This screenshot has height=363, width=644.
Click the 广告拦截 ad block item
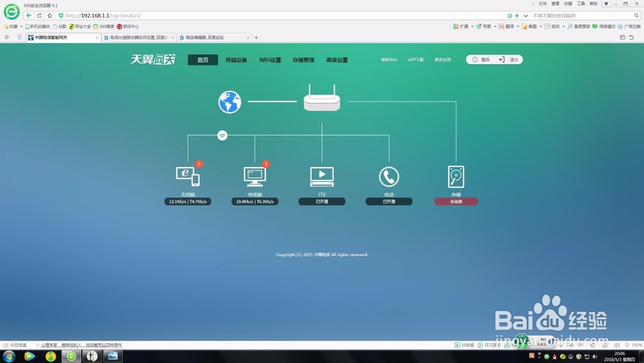pyautogui.click(x=629, y=26)
